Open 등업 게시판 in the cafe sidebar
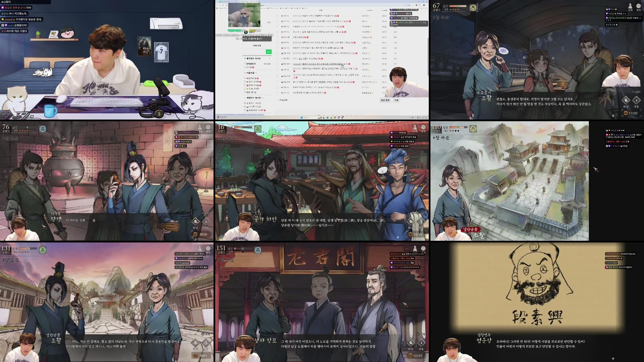Screen dimensions: 644x362 coord(251,92)
